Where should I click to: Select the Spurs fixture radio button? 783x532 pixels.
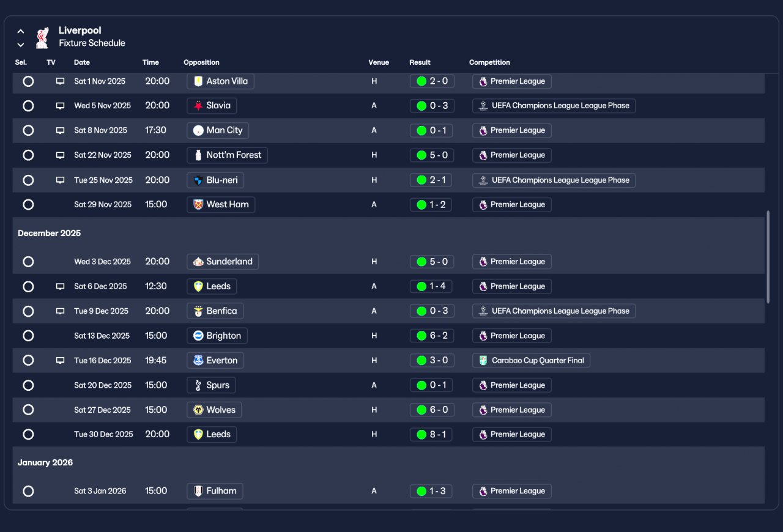tap(28, 385)
